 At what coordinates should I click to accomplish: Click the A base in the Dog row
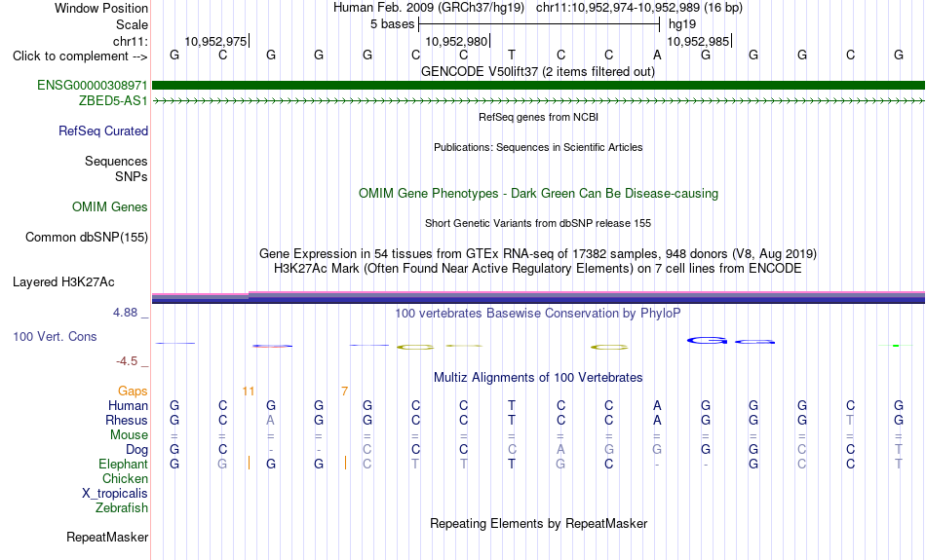(560, 450)
